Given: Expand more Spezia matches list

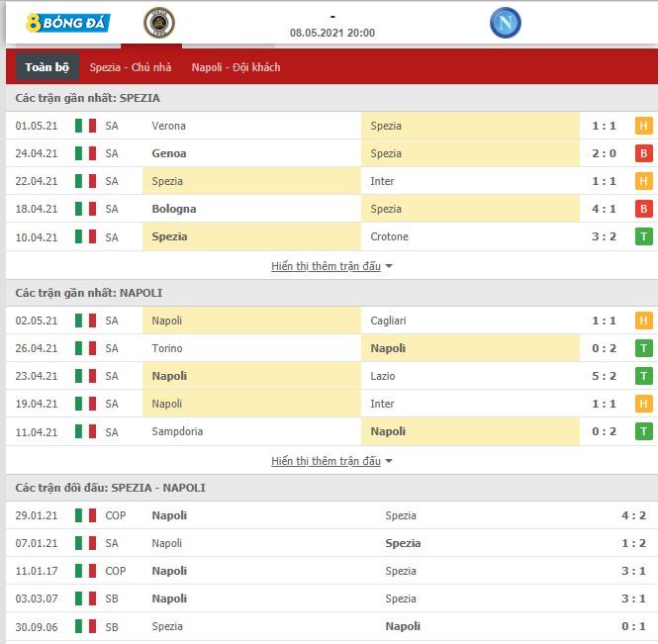Looking at the screenshot, I should [326, 266].
